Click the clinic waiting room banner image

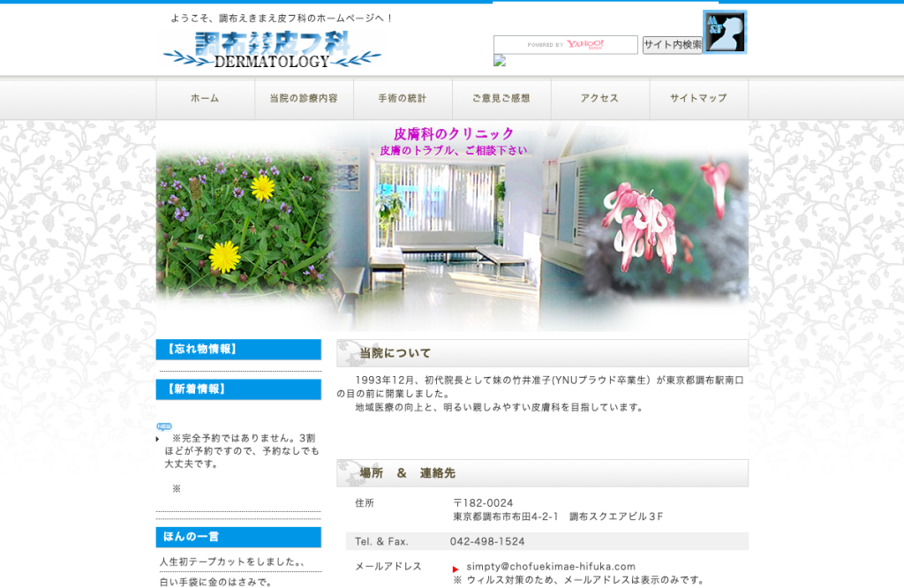(x=453, y=226)
